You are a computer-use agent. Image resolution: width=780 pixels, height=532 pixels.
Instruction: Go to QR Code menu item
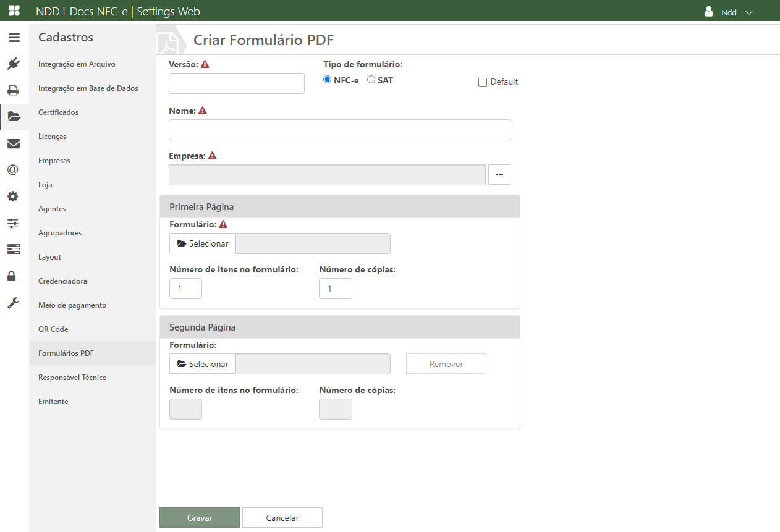point(53,329)
